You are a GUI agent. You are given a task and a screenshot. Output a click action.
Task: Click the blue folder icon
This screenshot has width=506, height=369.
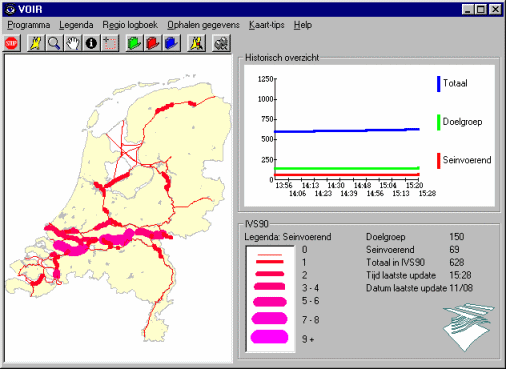172,43
